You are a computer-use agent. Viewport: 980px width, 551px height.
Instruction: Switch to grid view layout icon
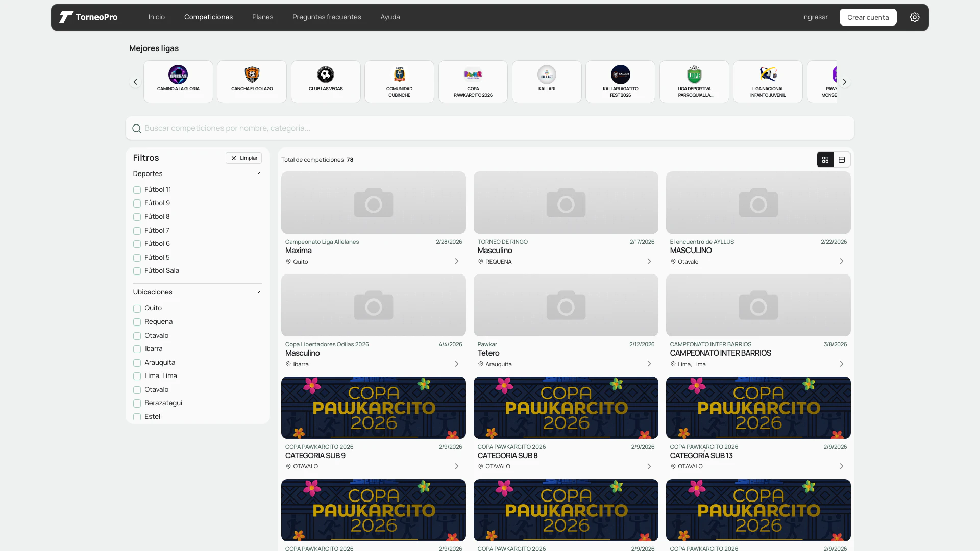(x=825, y=160)
